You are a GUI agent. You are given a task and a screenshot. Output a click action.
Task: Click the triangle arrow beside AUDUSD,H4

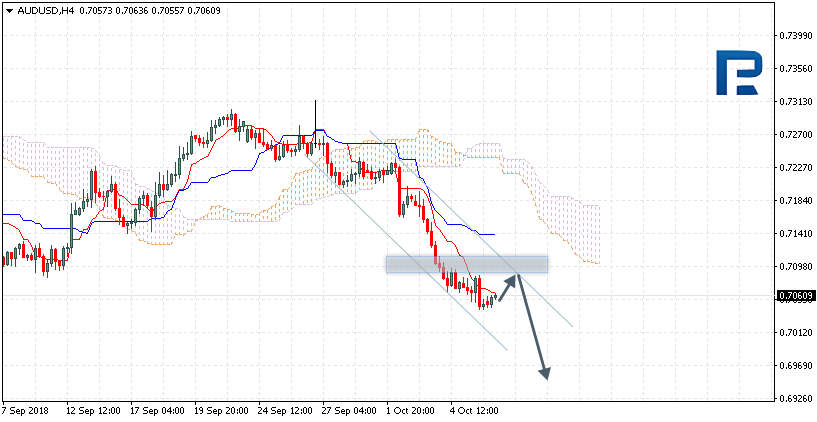(x=8, y=10)
